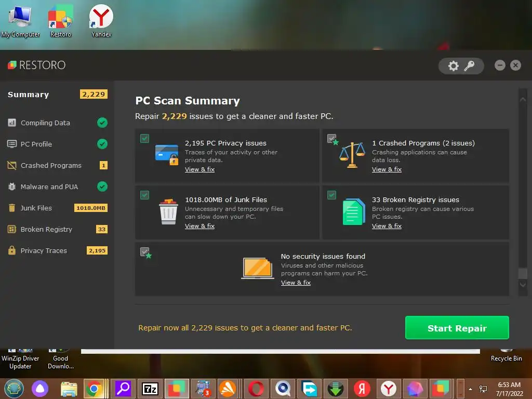The width and height of the screenshot is (532, 399).
Task: Click the Start Repair button
Action: (457, 328)
